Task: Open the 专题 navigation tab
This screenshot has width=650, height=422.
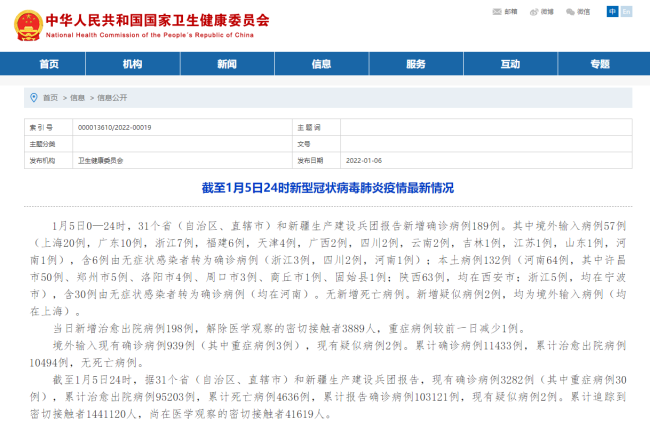Action: point(599,64)
